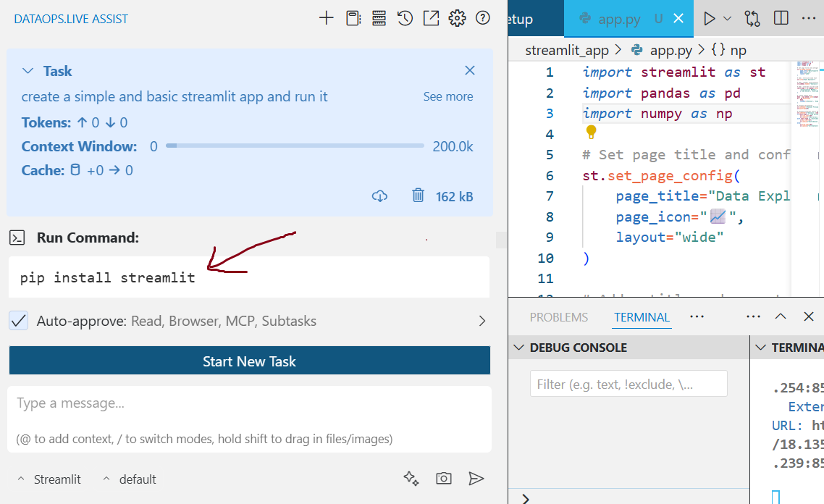This screenshot has height=504, width=824.
Task: Click the pip install streamlit command text
Action: tap(108, 277)
